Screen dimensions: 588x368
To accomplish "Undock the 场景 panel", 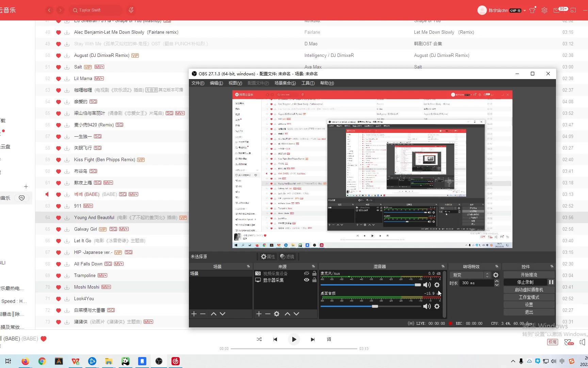I will tap(248, 266).
